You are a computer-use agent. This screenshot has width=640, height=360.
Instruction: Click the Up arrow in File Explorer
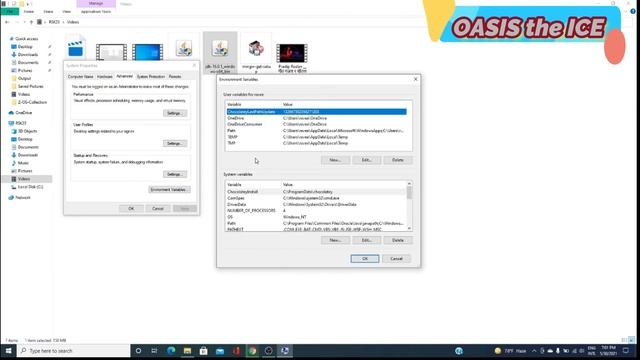pos(31,22)
